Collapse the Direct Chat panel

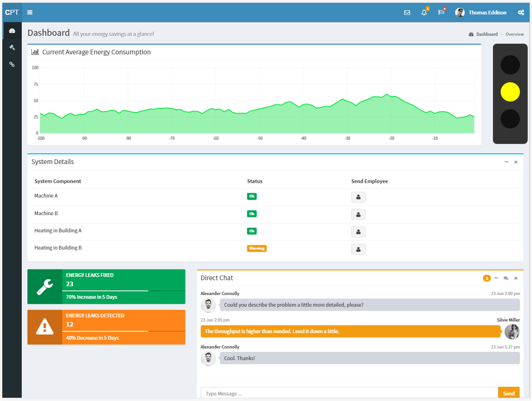coord(496,278)
